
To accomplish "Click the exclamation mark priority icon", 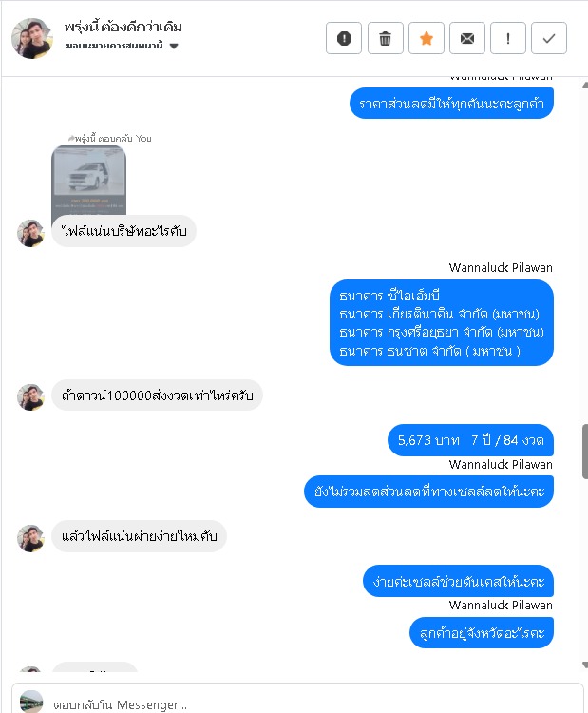I will pyautogui.click(x=508, y=38).
